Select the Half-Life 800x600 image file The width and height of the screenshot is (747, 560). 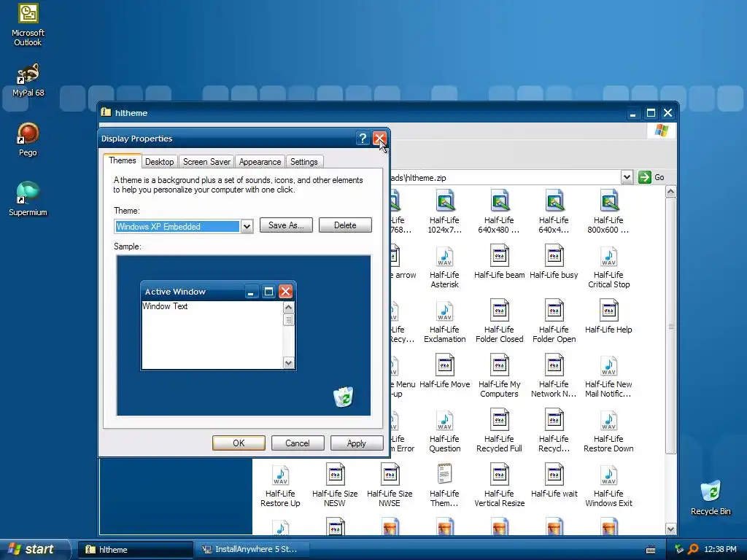point(608,211)
